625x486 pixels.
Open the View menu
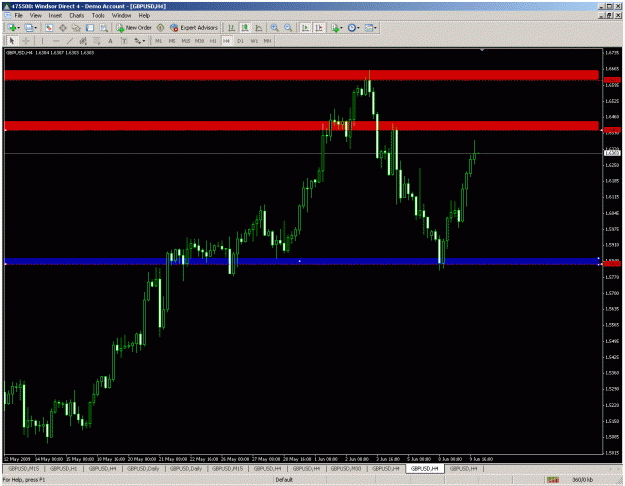click(35, 15)
